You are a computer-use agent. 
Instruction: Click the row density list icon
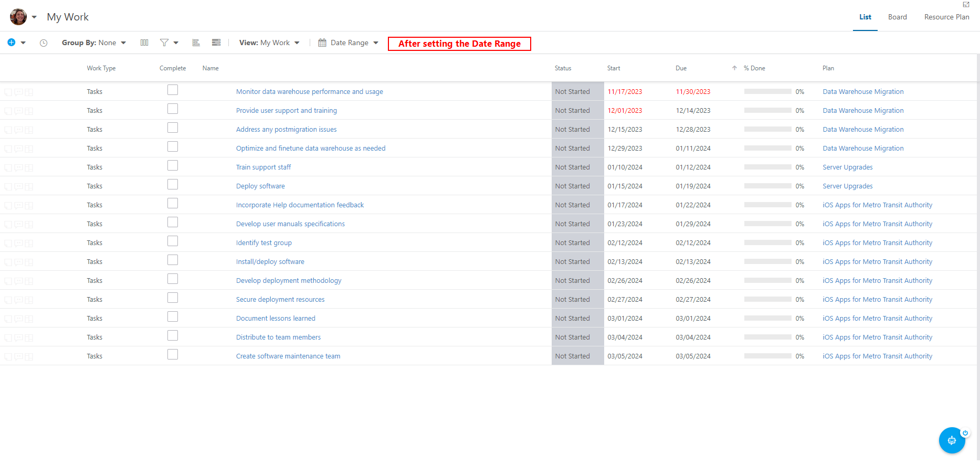pos(216,43)
